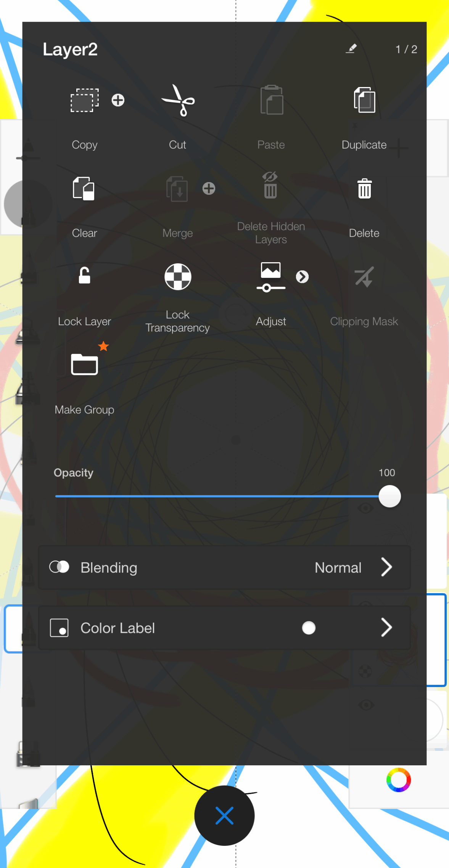449x868 pixels.
Task: Tap the Clear label
Action: (x=84, y=233)
